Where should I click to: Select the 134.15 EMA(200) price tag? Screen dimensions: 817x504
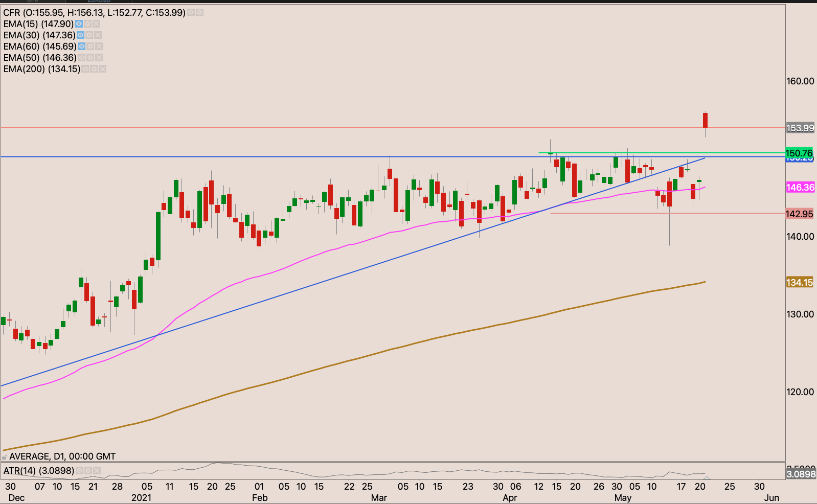(x=799, y=282)
